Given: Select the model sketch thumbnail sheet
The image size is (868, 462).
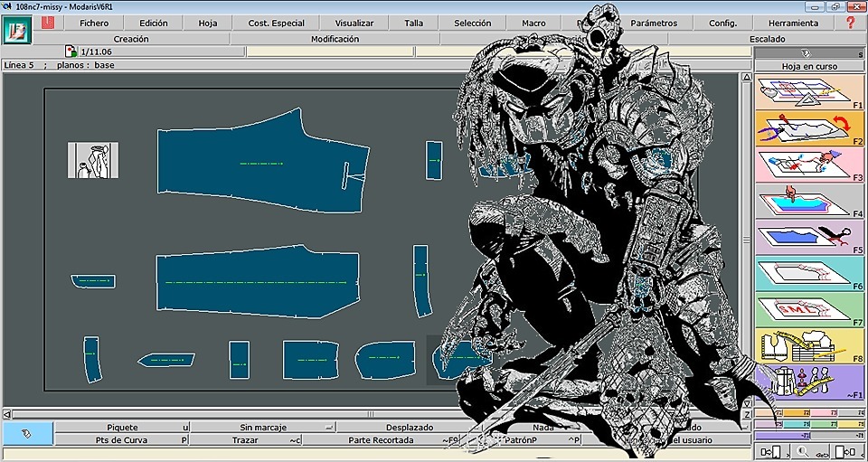Looking at the screenshot, I should (x=93, y=160).
